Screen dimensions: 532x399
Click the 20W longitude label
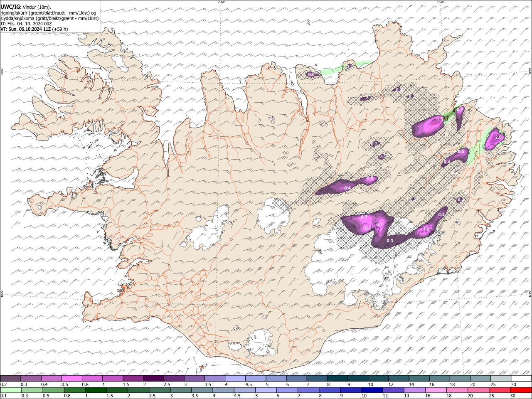[221, 2]
